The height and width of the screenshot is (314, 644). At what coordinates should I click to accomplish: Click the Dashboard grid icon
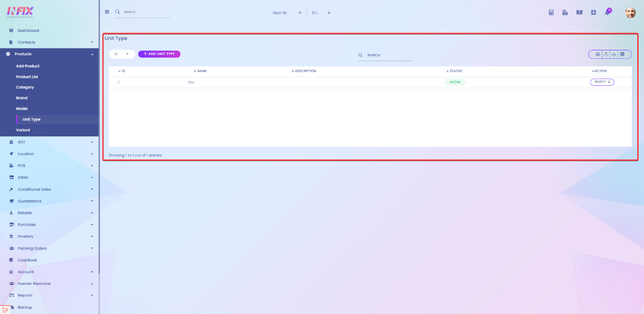pos(11,31)
